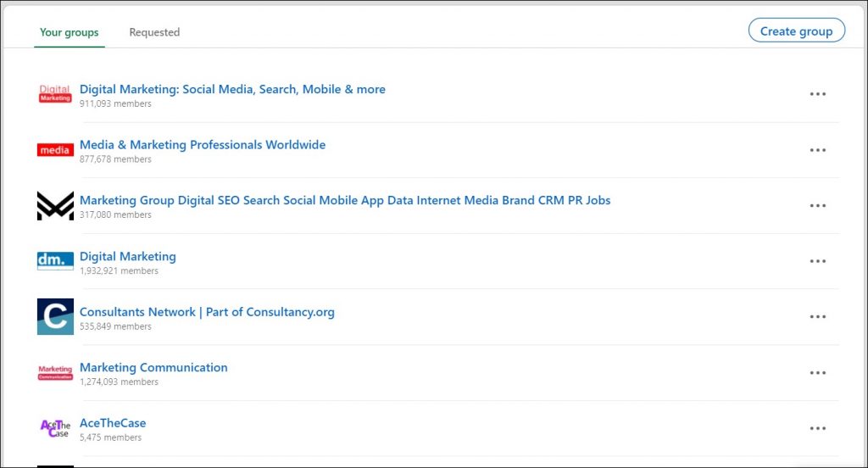Open more options for Marketing Group Digital SEO
Image resolution: width=868 pixels, height=468 pixels.
[817, 206]
